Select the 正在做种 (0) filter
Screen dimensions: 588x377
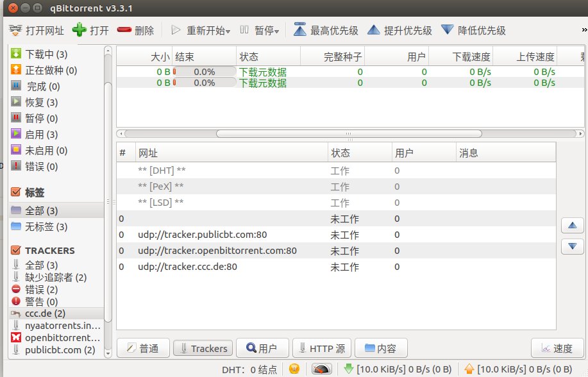[56, 70]
